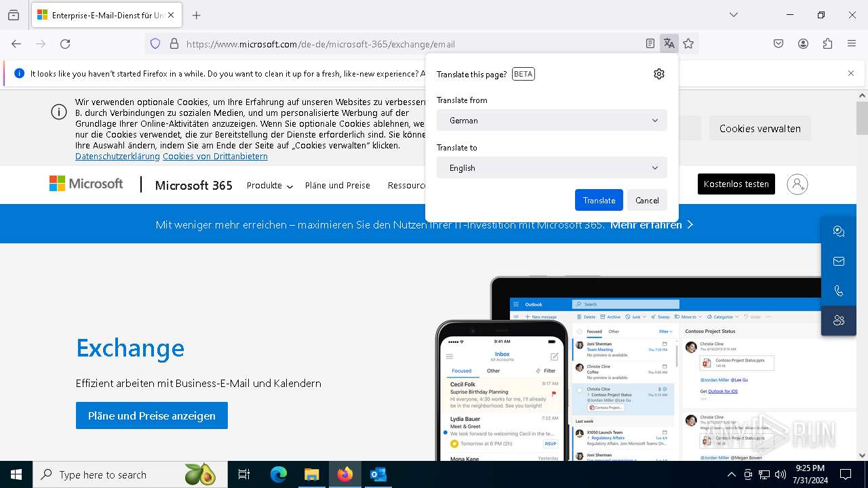Viewport: 868px width, 488px height.
Task: Reload the current page
Action: click(x=65, y=43)
